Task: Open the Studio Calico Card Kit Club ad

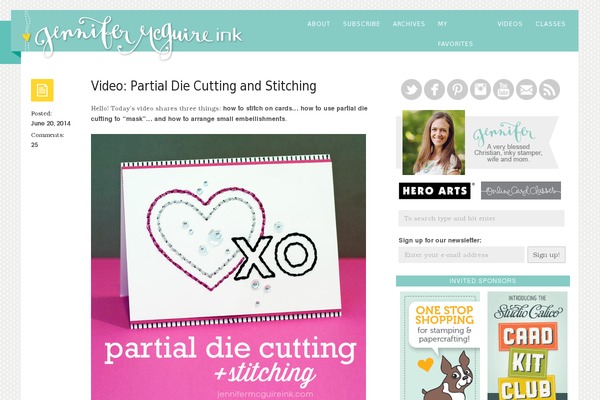Action: click(x=527, y=346)
